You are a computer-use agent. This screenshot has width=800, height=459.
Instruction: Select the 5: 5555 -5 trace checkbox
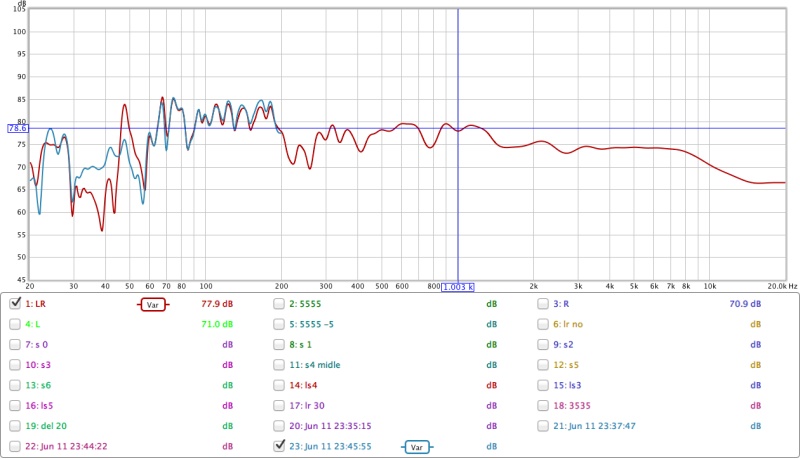point(280,324)
